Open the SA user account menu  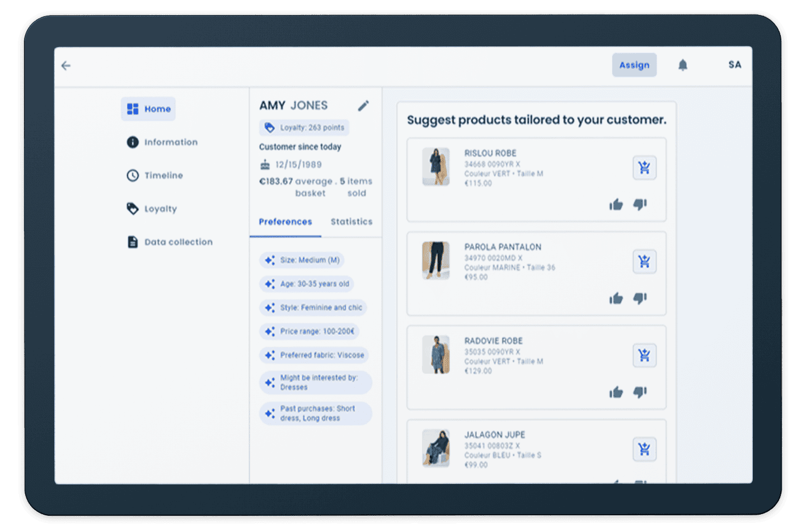(734, 65)
